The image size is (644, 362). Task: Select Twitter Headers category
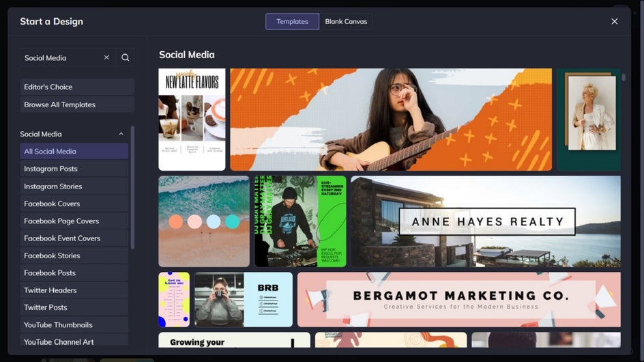coord(74,290)
